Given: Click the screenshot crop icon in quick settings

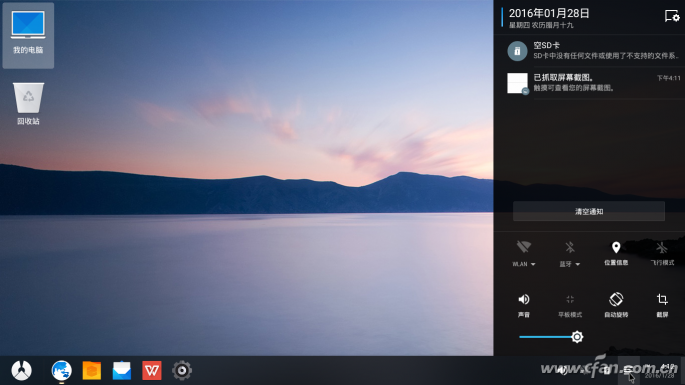Looking at the screenshot, I should point(662,305).
